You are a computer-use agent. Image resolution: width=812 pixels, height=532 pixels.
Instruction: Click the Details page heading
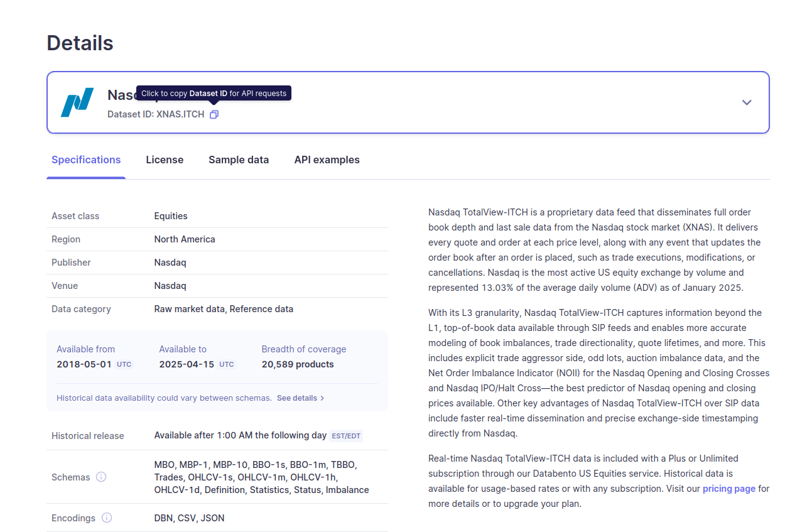[x=80, y=43]
